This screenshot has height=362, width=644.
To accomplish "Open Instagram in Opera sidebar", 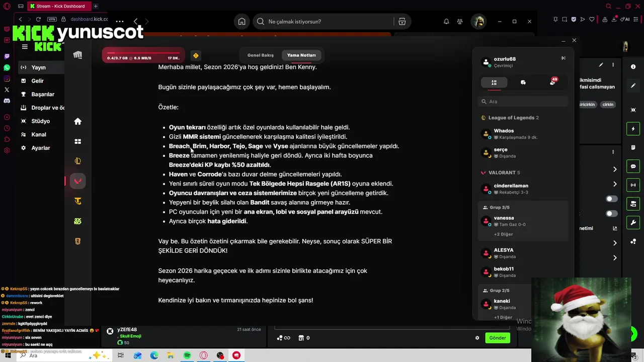I will pos(7,78).
